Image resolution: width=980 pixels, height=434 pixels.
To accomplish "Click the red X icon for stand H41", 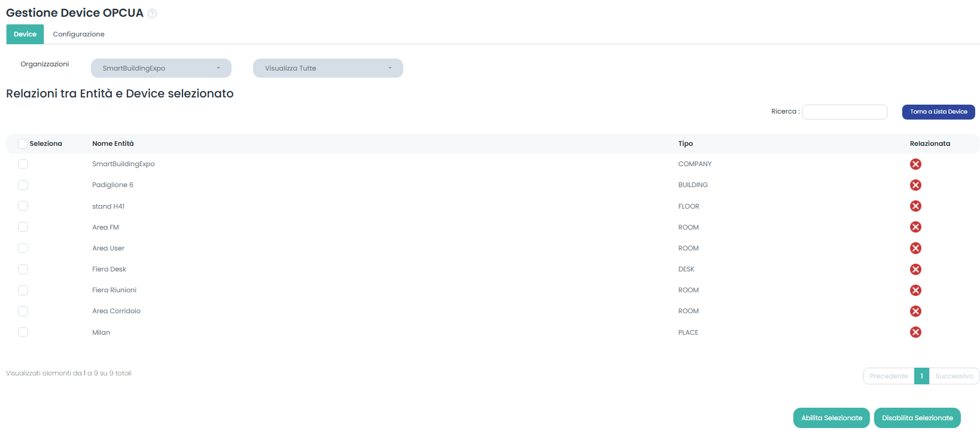I will click(x=915, y=206).
